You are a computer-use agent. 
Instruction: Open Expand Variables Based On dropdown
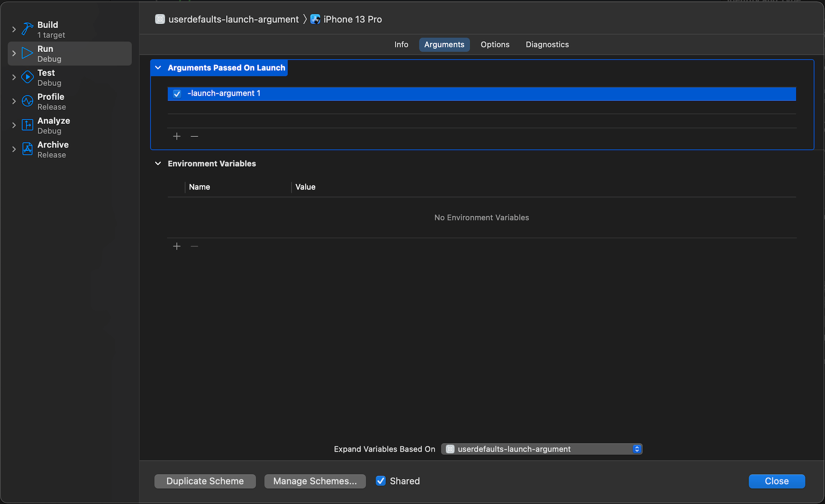point(541,449)
